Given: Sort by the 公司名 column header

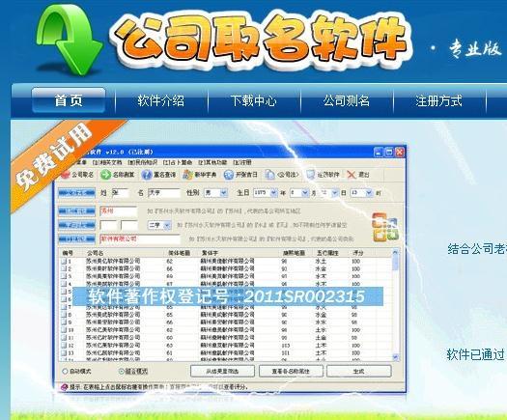Looking at the screenshot, I should tap(95, 253).
